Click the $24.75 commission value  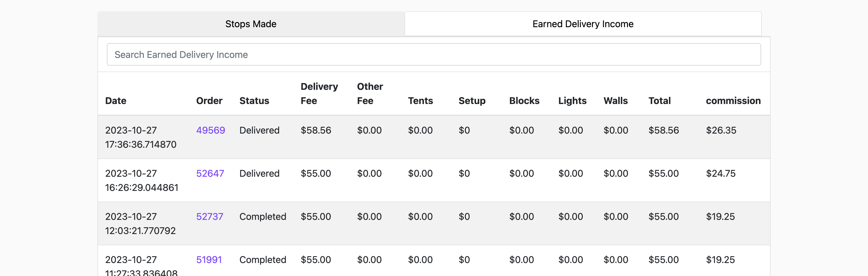click(720, 173)
